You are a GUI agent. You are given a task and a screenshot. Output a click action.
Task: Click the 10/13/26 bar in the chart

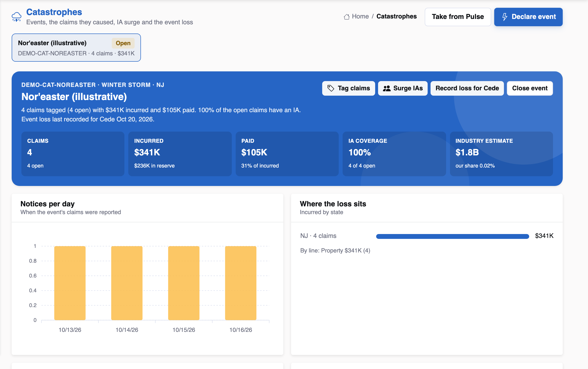click(x=70, y=283)
